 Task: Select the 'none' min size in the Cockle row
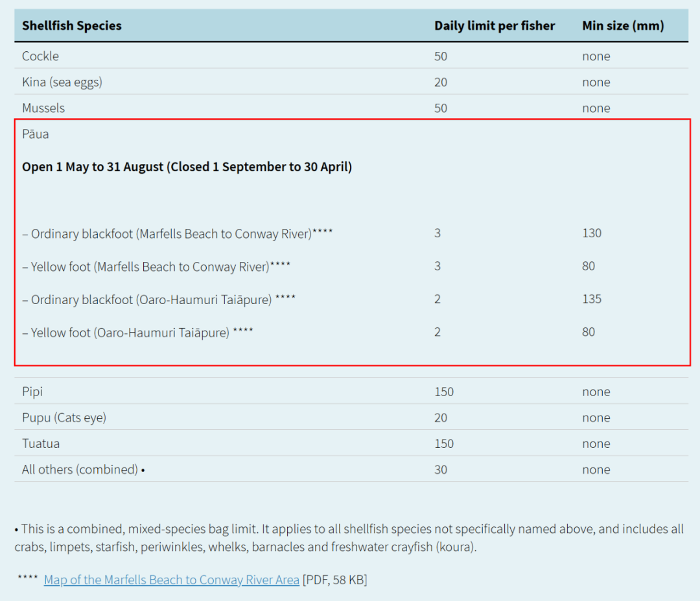click(596, 56)
